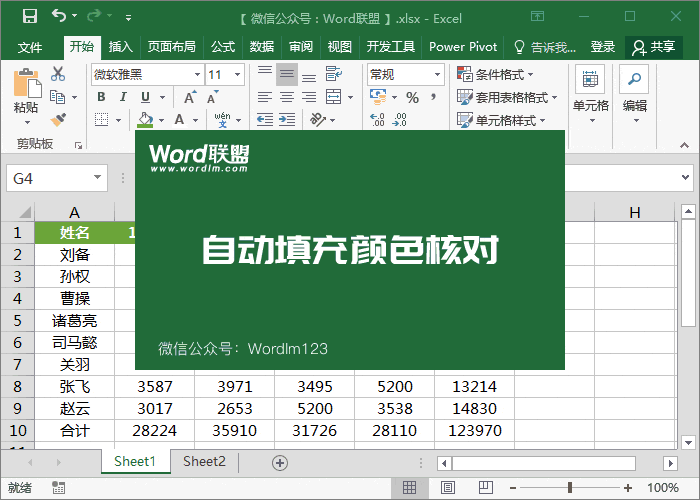Open the 编辑 Editing group button
The height and width of the screenshot is (500, 700).
point(634,95)
